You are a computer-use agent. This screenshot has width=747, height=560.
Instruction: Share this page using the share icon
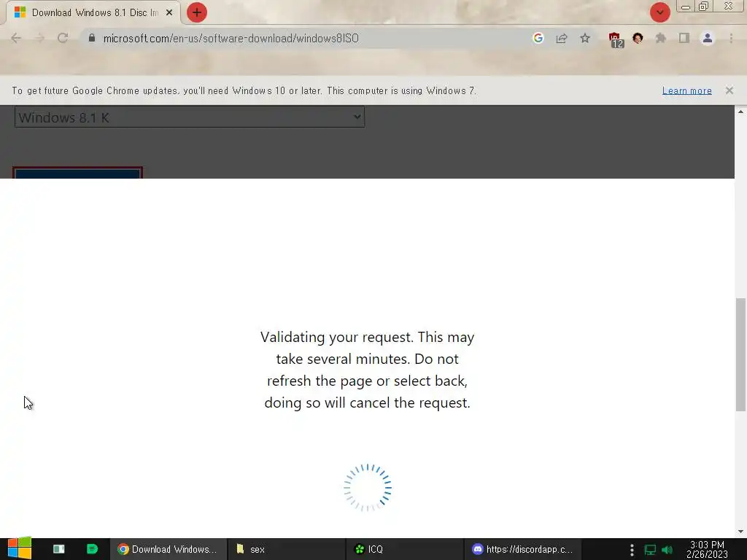[x=562, y=38]
